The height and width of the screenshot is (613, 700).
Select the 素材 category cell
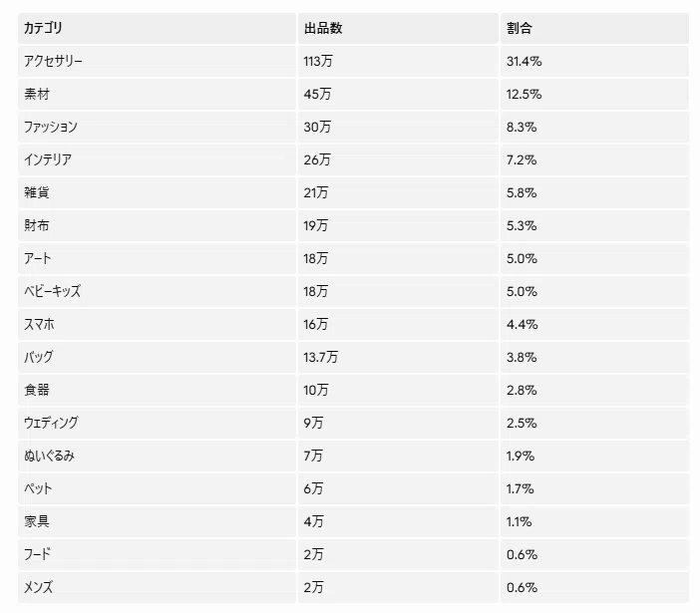(x=157, y=94)
